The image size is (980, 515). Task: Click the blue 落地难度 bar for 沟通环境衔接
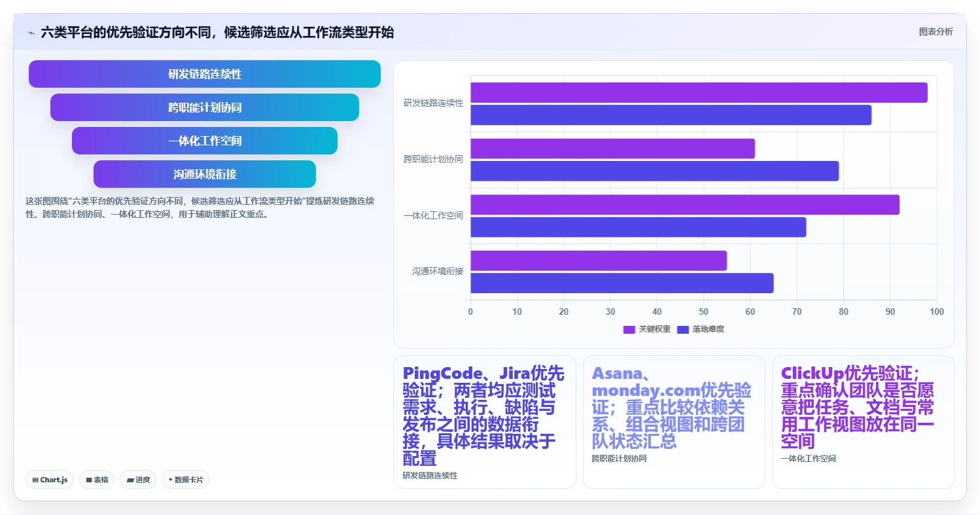[x=621, y=283]
